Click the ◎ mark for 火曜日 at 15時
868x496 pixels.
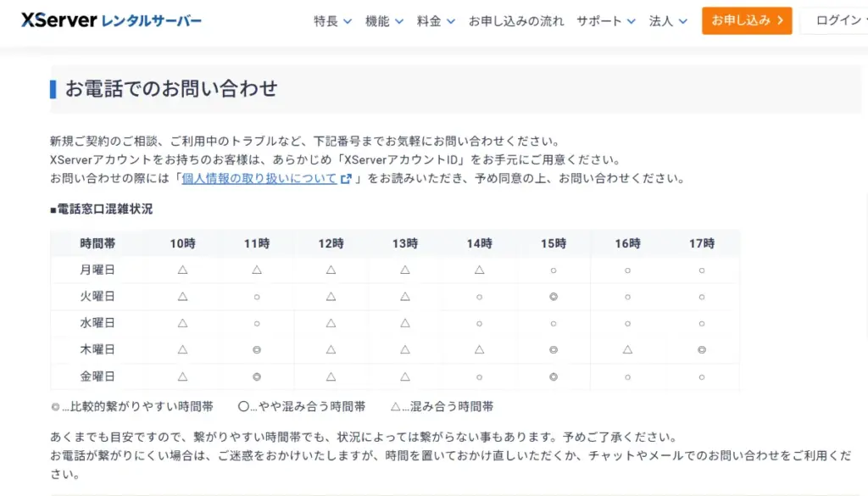pyautogui.click(x=553, y=297)
